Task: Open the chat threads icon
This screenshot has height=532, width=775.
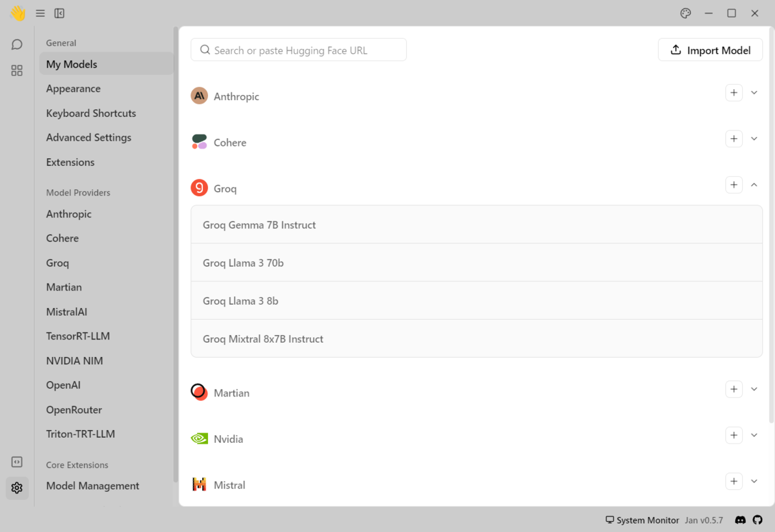Action: click(x=17, y=45)
